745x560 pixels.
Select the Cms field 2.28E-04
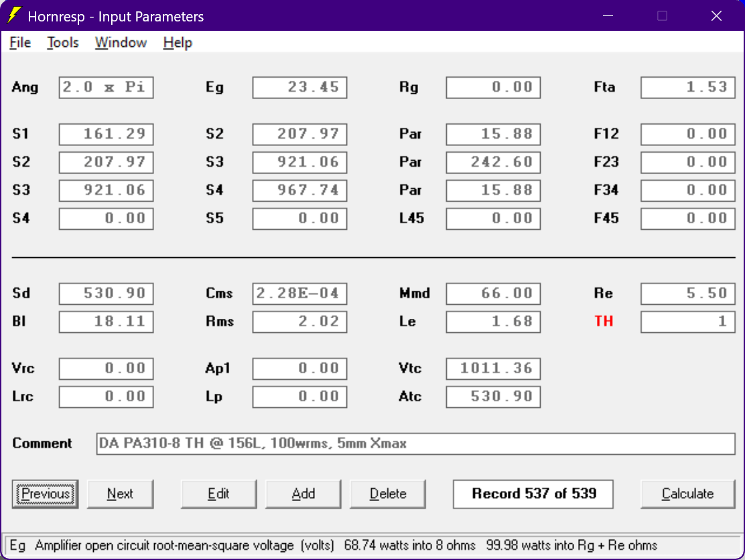(299, 293)
